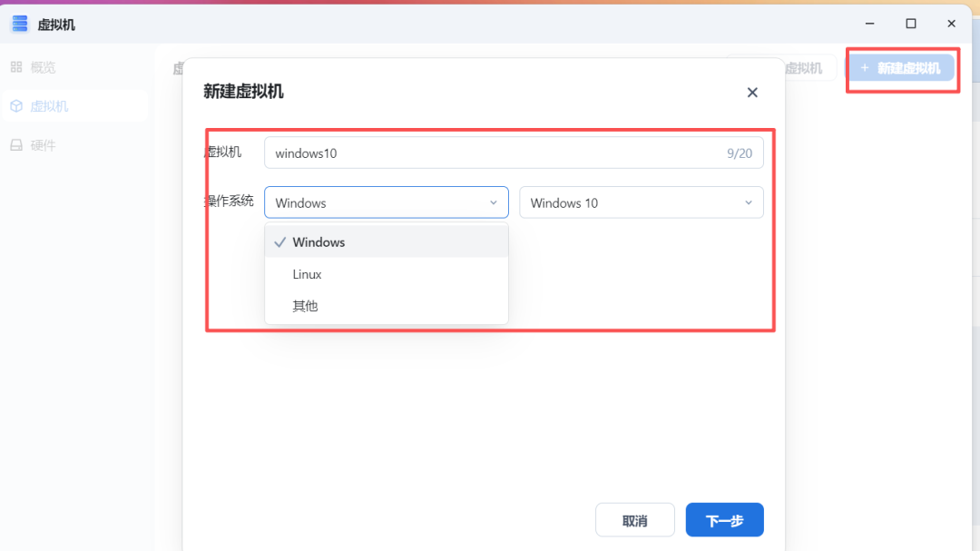Click the chevron arrow of the Windows OS dropdown
This screenshot has height=551, width=980.
point(493,202)
